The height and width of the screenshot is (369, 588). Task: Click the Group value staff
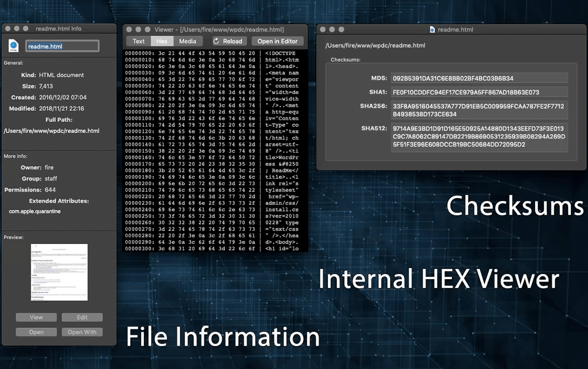coord(51,179)
